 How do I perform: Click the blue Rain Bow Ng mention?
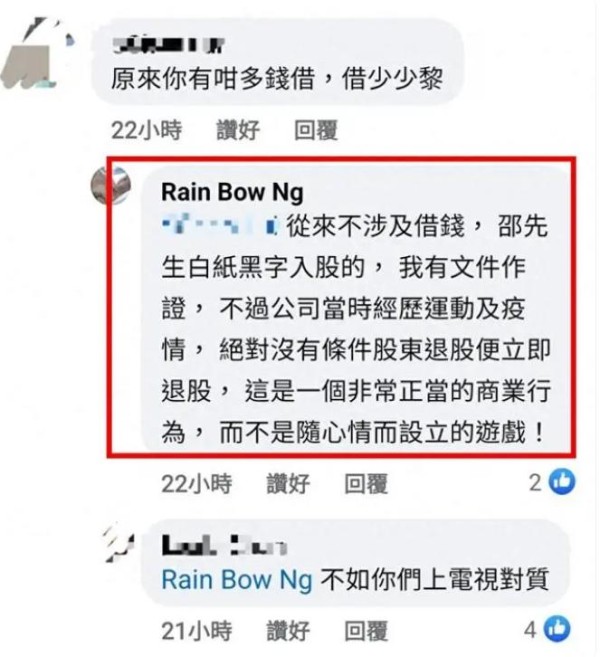pyautogui.click(x=237, y=581)
